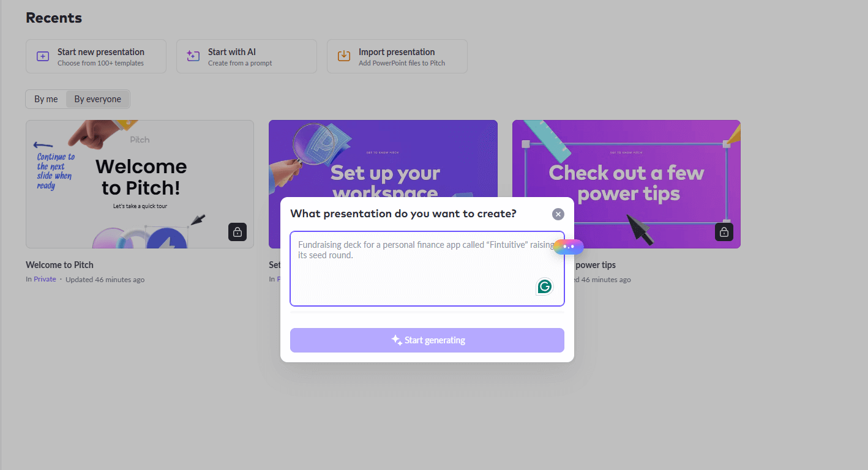
Task: Close the presentation prompt dialog
Action: pyautogui.click(x=558, y=214)
